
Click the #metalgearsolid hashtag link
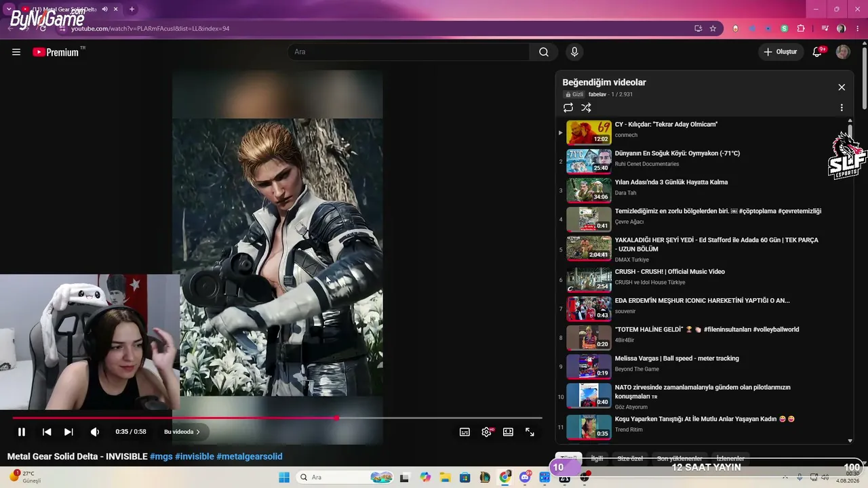pyautogui.click(x=250, y=457)
